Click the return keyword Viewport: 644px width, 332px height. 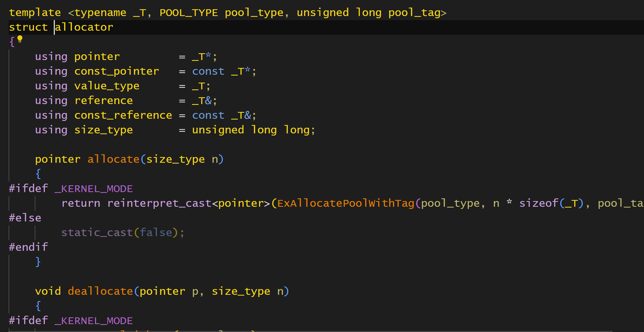[81, 203]
